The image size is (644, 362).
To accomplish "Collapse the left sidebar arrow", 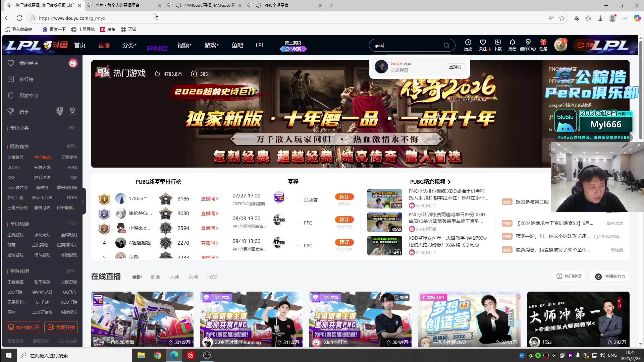I will [x=83, y=202].
